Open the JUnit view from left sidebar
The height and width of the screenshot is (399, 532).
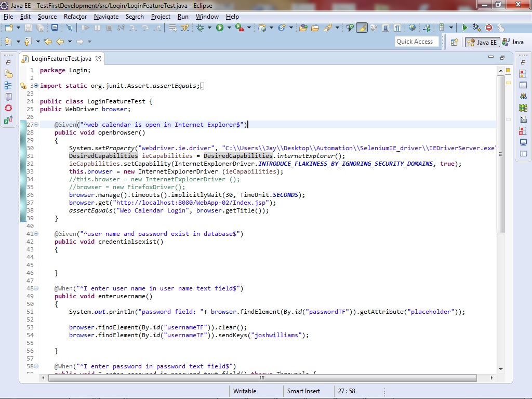8,120
